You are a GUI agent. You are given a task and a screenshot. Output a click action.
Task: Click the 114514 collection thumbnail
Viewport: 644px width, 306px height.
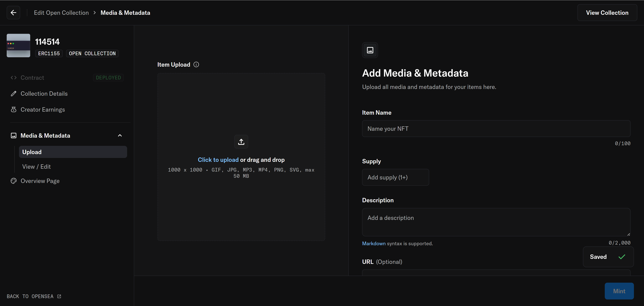(x=18, y=45)
